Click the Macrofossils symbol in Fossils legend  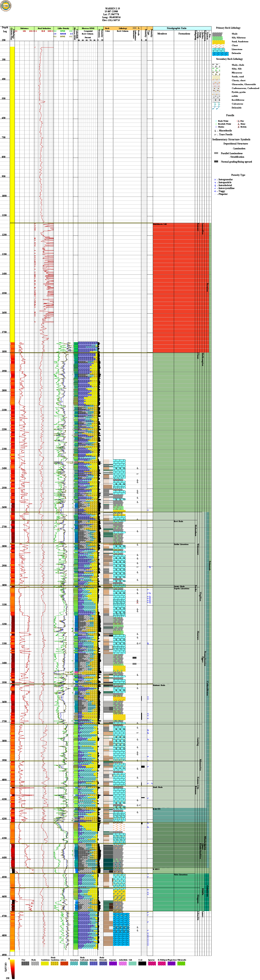point(215,130)
